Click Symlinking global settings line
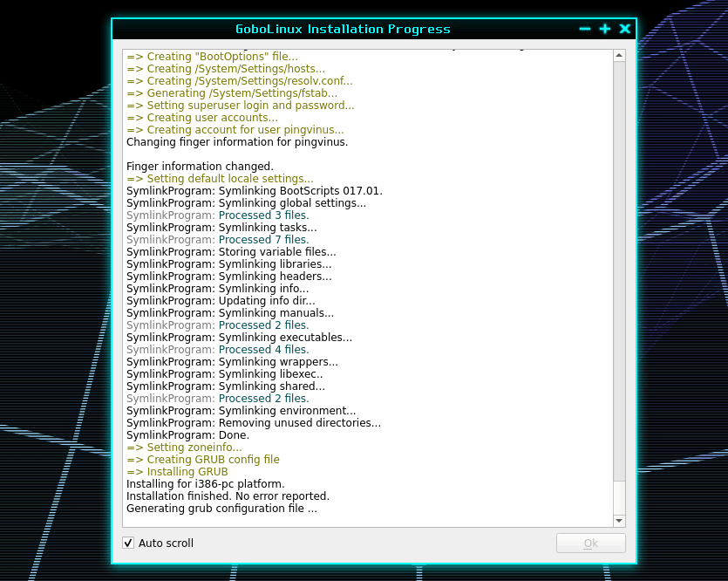The image size is (728, 581). (x=246, y=203)
